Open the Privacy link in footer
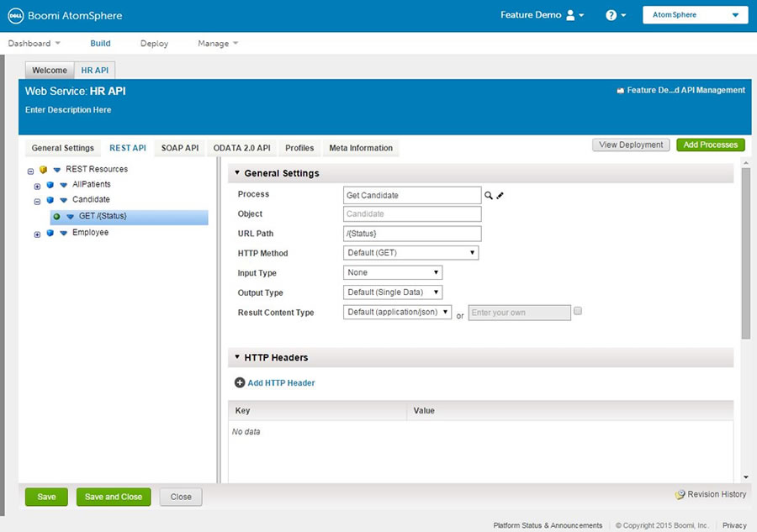This screenshot has height=532, width=757. point(734,525)
